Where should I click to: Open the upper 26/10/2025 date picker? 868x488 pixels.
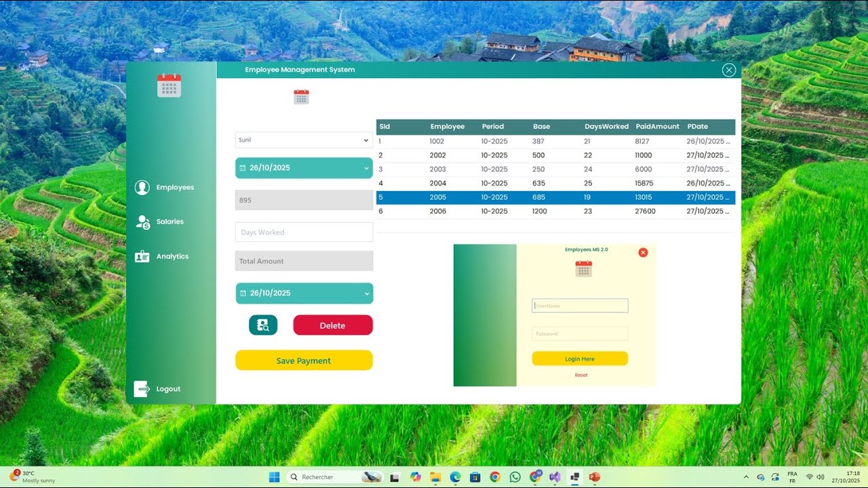click(304, 168)
